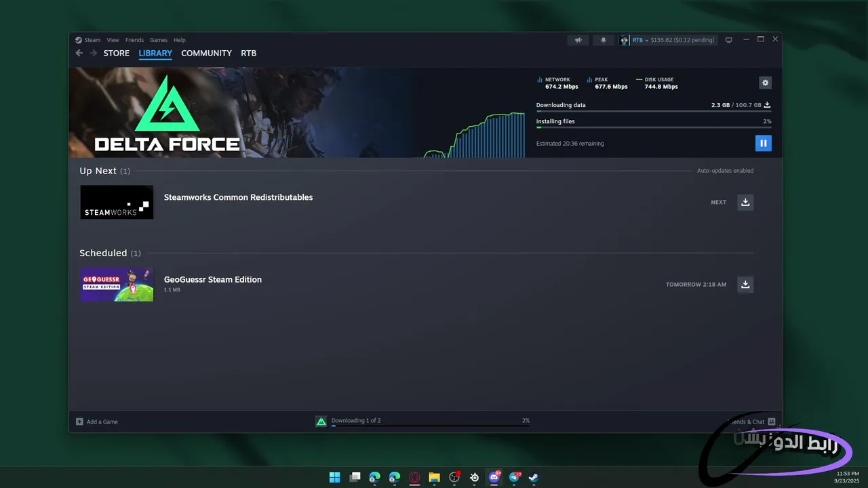Open the Games menu

[x=159, y=40]
